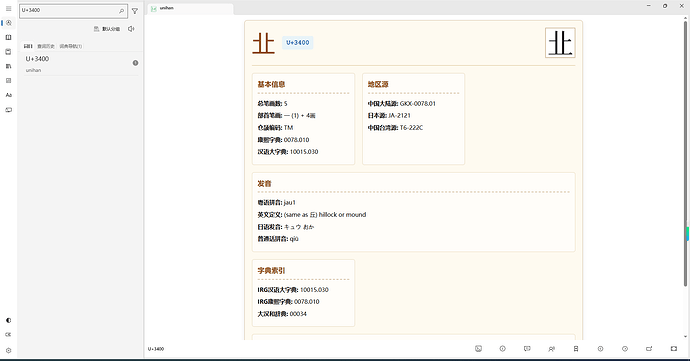The width and height of the screenshot is (690, 361).
Task: Select the dictionary lookup sidebar icon
Action: tap(8, 23)
